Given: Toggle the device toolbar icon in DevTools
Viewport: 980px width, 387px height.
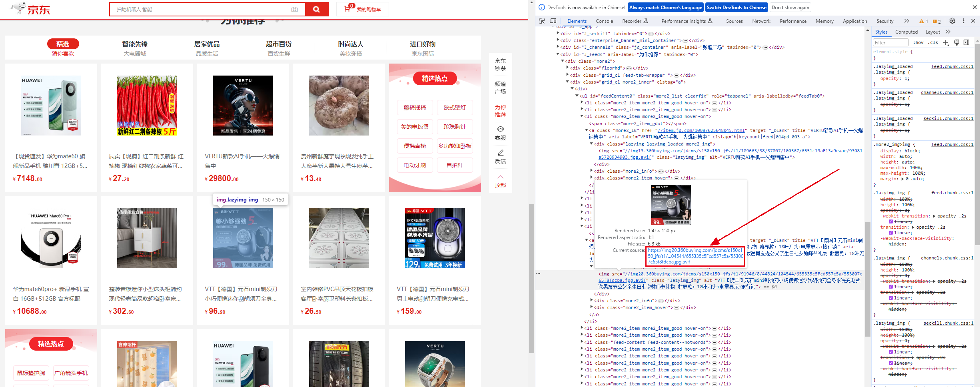Looking at the screenshot, I should click(553, 21).
